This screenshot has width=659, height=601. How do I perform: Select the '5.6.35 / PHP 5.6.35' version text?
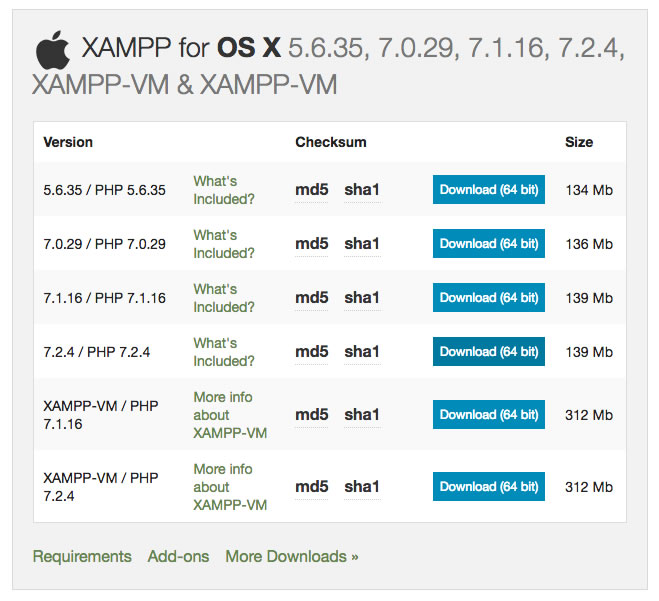click(x=105, y=190)
